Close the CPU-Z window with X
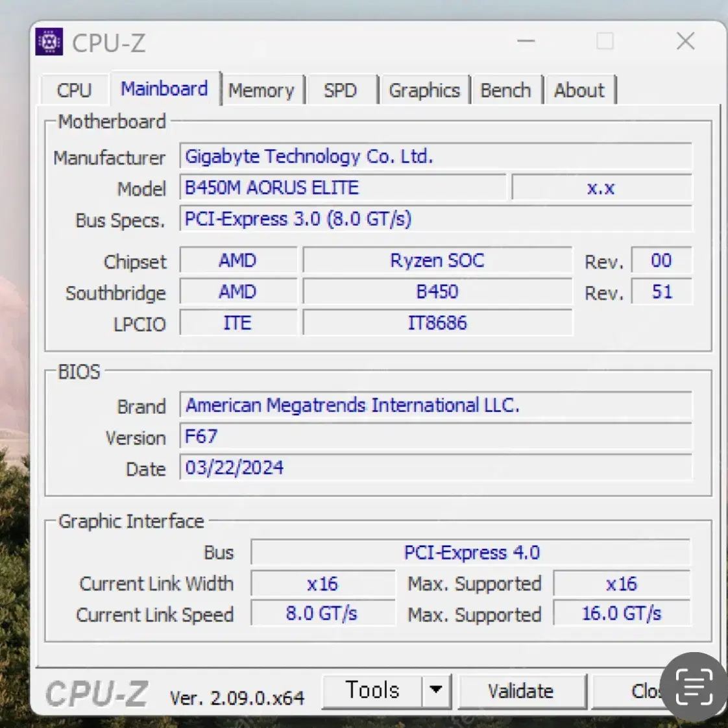This screenshot has width=728, height=728. pos(685,42)
